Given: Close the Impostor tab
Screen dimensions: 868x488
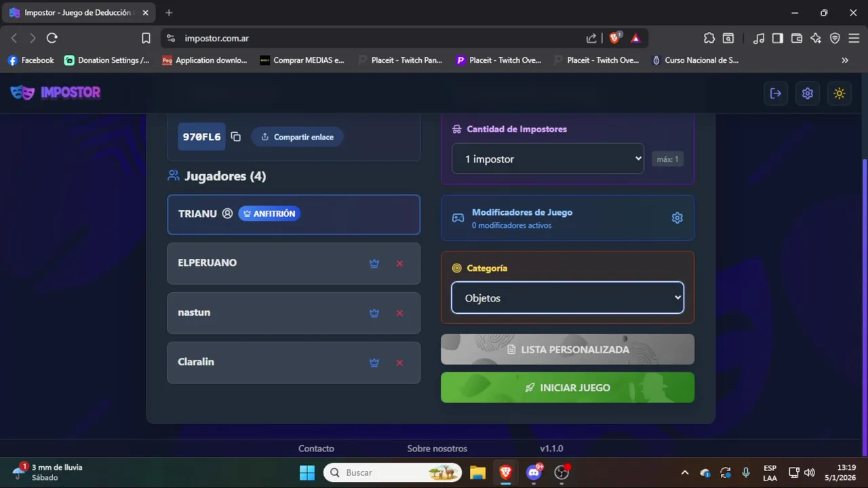Looking at the screenshot, I should pyautogui.click(x=145, y=13).
